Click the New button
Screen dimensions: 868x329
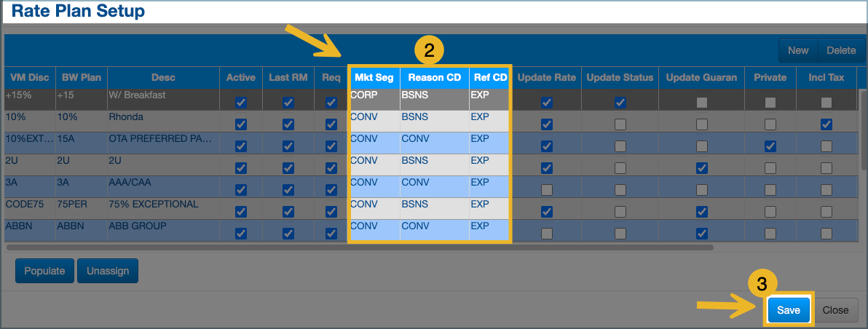click(x=798, y=50)
